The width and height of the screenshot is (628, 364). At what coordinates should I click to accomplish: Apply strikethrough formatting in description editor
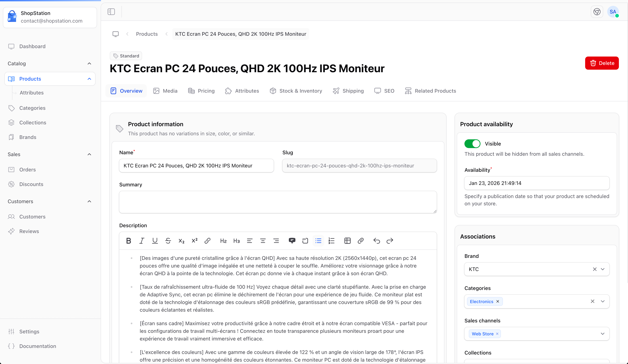[168, 241]
